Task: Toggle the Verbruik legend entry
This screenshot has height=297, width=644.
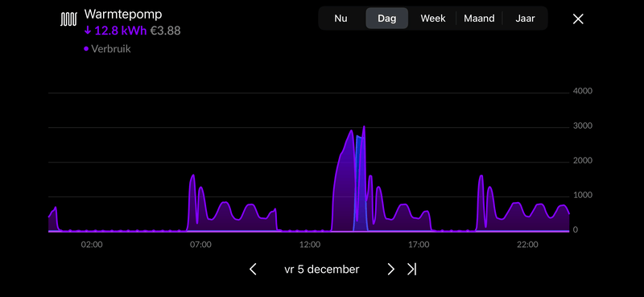Action: point(107,48)
